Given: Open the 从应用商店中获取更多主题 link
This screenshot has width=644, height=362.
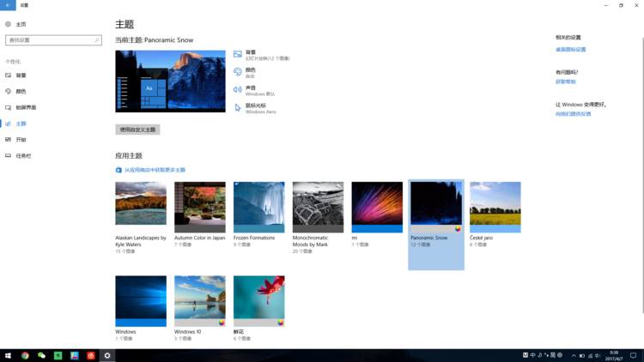Looking at the screenshot, I should click(x=155, y=170).
